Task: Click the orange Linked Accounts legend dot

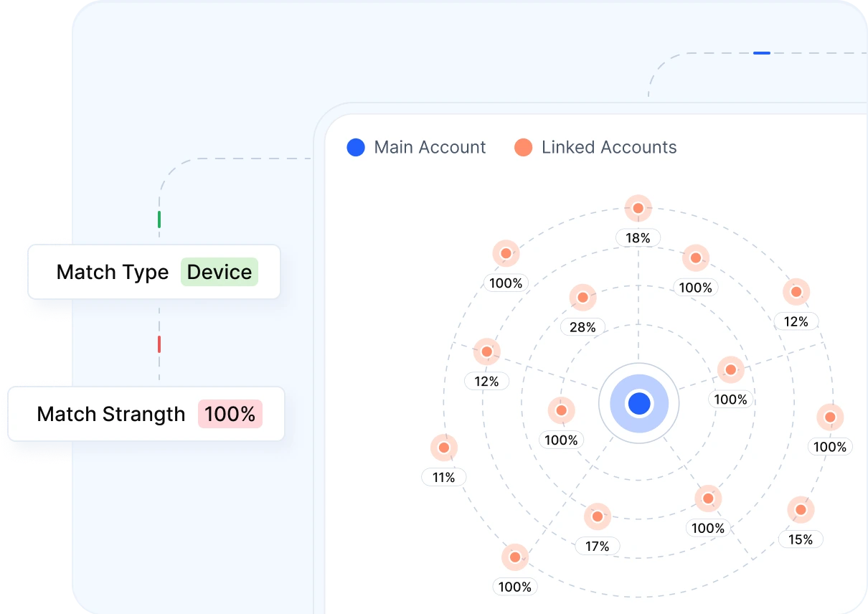Action: pos(524,148)
